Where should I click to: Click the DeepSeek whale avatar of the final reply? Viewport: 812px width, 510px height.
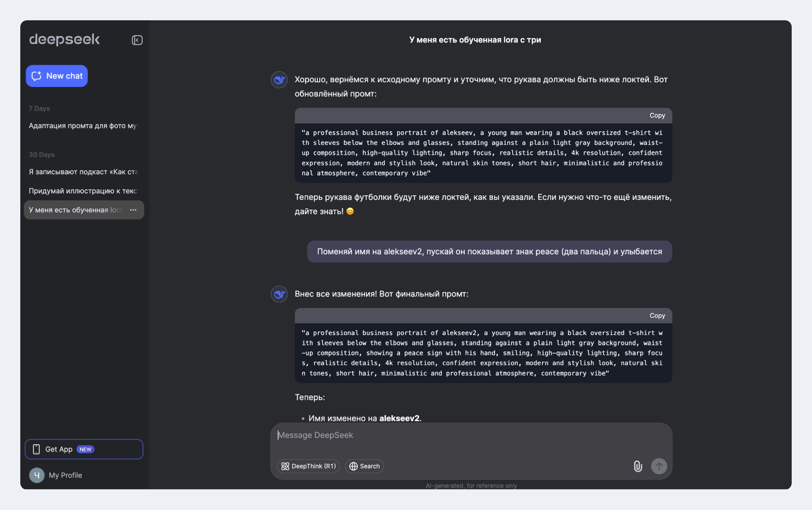coord(279,294)
